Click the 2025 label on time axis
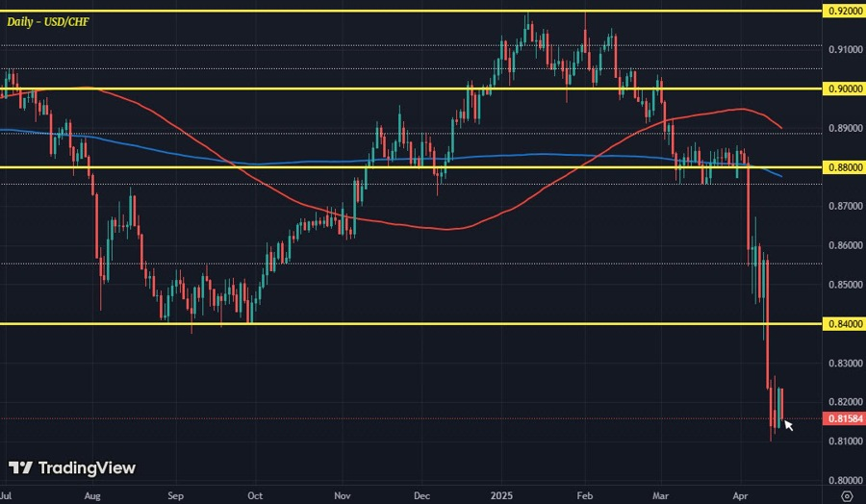 (x=502, y=495)
